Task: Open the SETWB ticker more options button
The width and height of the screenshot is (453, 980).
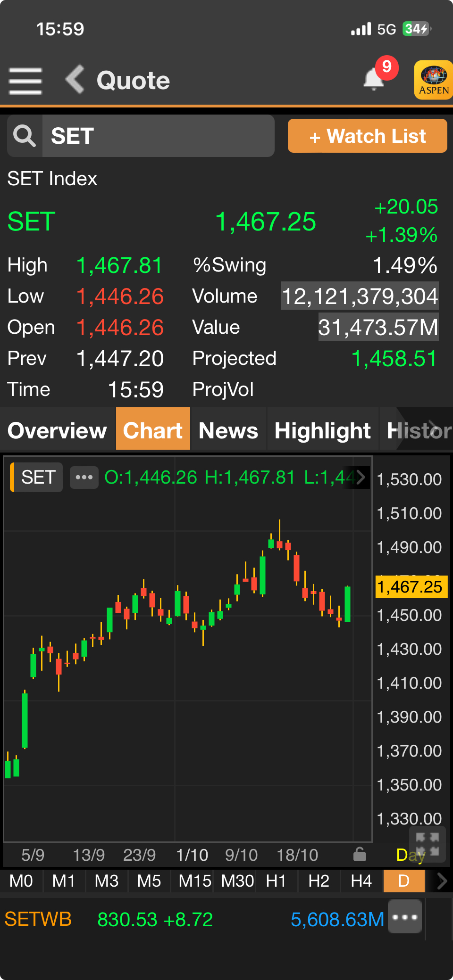Action: click(x=405, y=917)
